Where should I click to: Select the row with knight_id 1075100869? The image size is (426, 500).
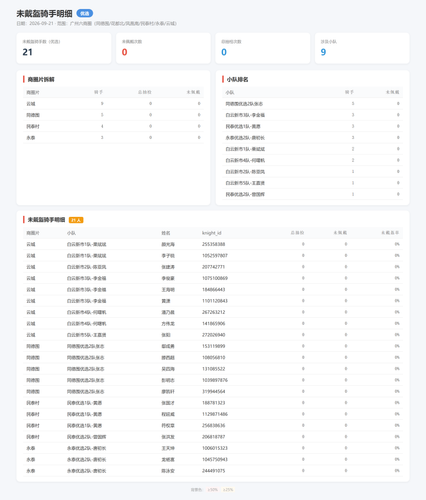click(x=213, y=278)
